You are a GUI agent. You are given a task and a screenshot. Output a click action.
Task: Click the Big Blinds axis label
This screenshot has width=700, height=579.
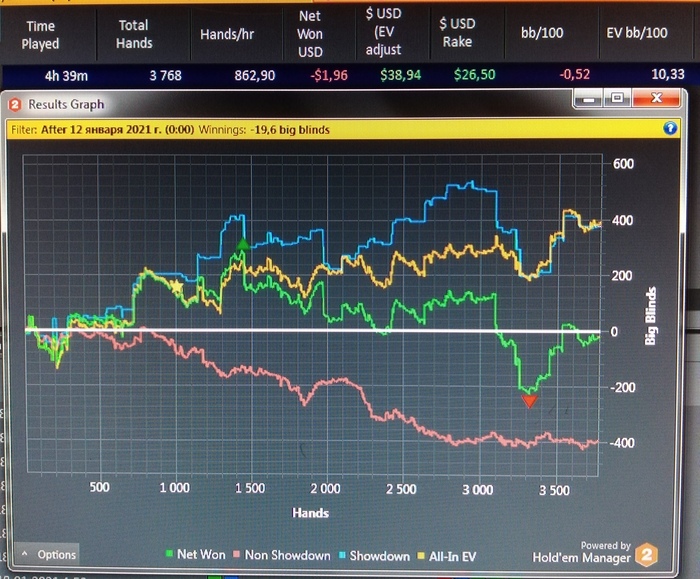(650, 316)
